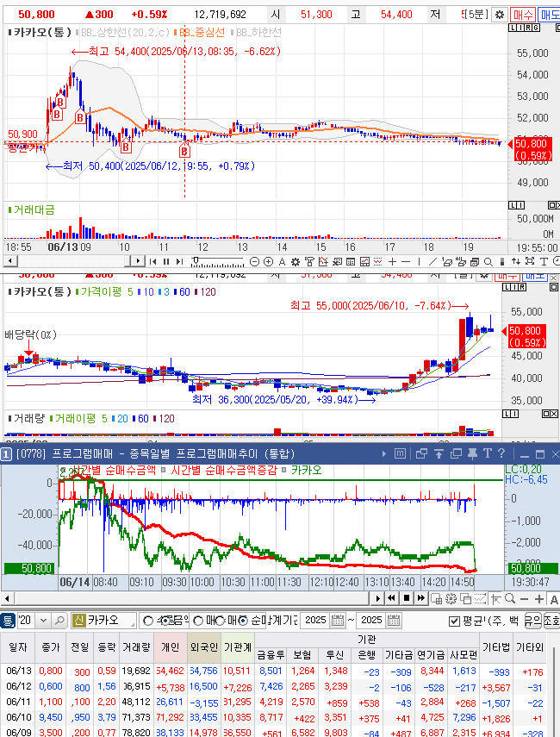
Task: Click the T font icon in 프로그램매매 title bar
Action: 487,453
